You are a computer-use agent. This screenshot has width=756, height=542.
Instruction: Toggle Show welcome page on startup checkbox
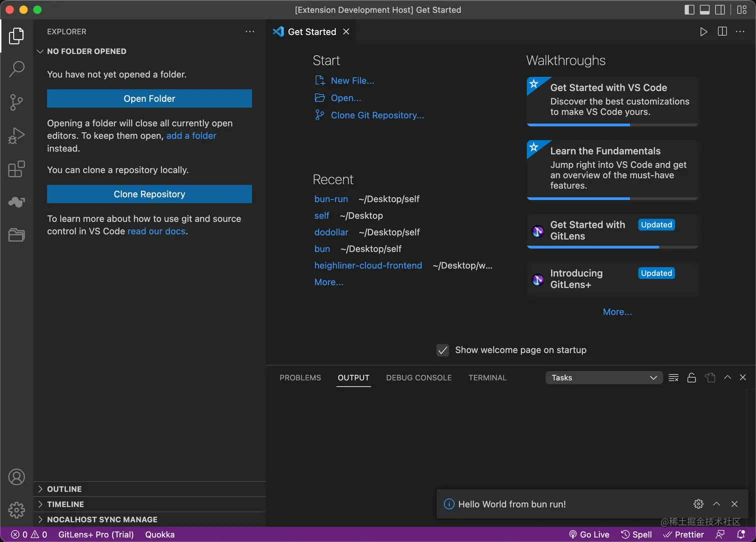tap(443, 350)
